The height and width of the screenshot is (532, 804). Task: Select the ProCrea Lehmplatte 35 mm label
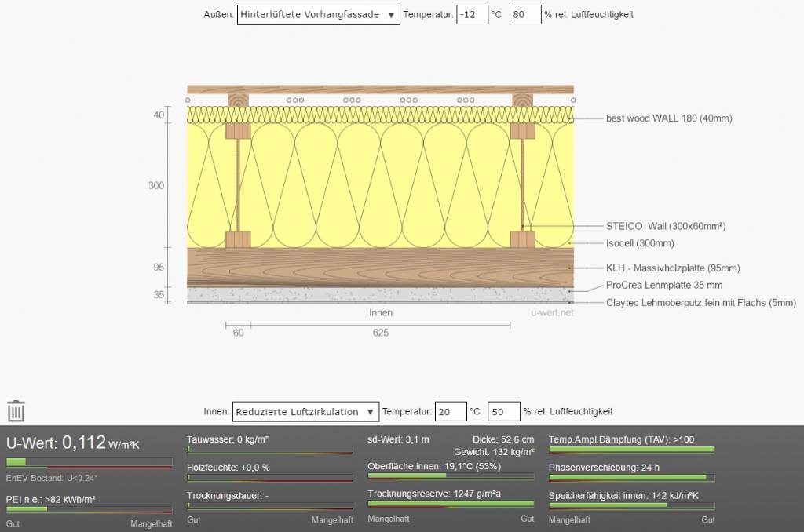(x=664, y=286)
